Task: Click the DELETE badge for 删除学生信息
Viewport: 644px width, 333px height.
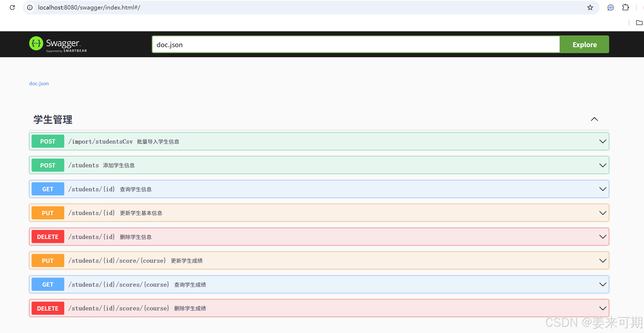Action: 48,237
